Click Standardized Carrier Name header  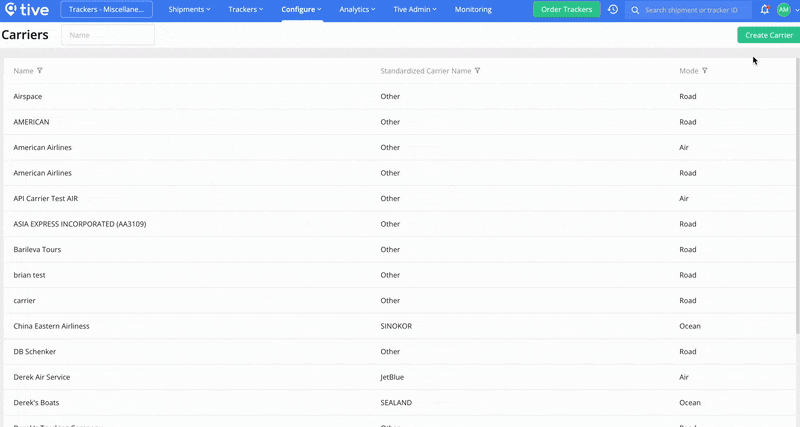[x=426, y=71]
